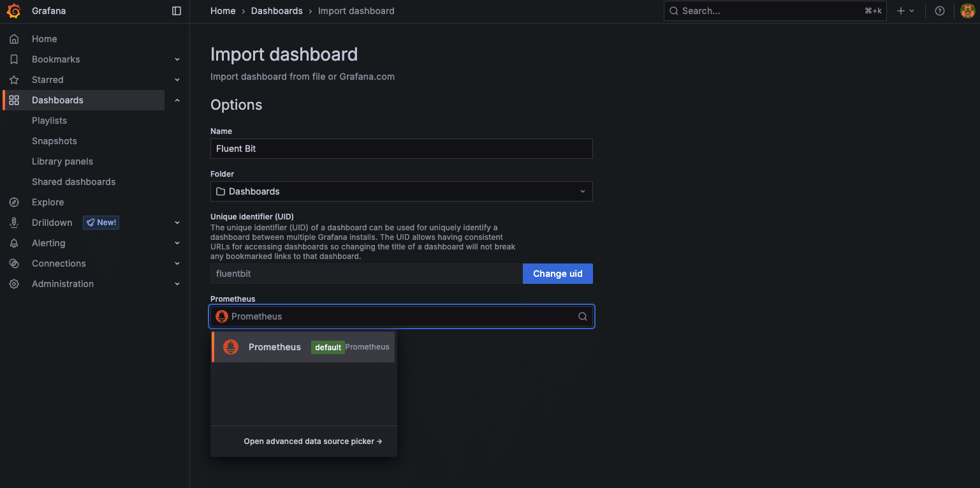Click the Alerting bell icon
Viewport: 980px width, 488px height.
click(x=14, y=243)
